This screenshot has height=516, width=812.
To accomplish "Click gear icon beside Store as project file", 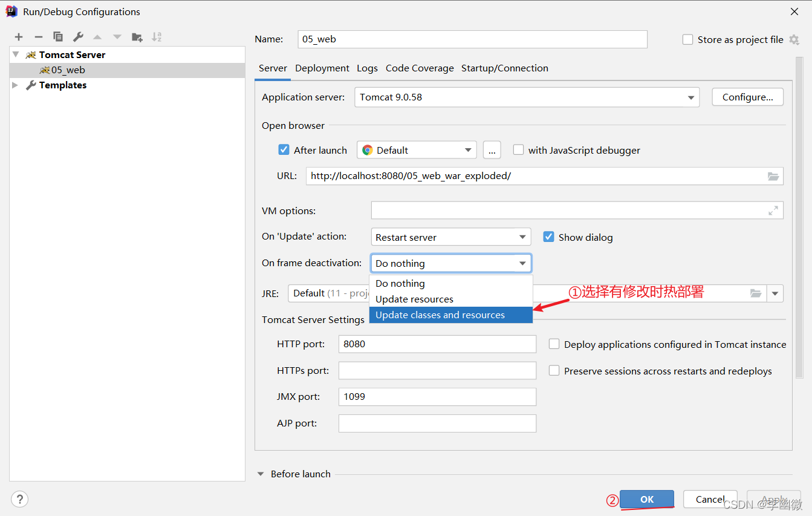I will point(794,39).
